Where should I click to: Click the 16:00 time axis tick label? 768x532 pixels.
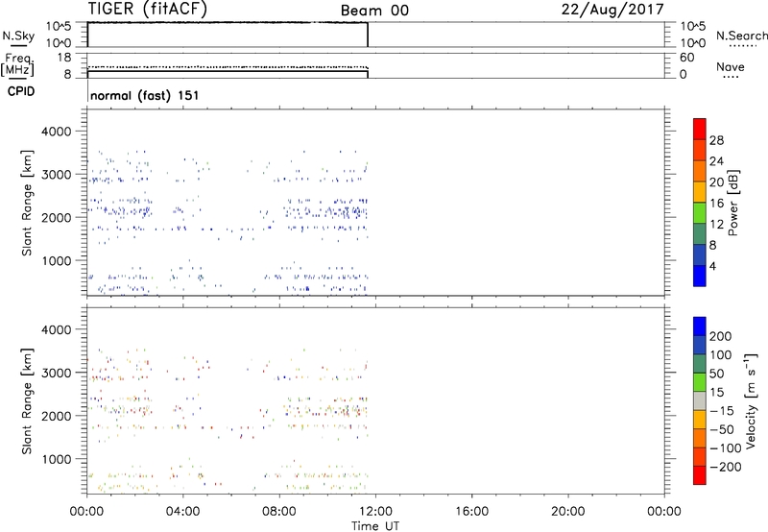(471, 512)
